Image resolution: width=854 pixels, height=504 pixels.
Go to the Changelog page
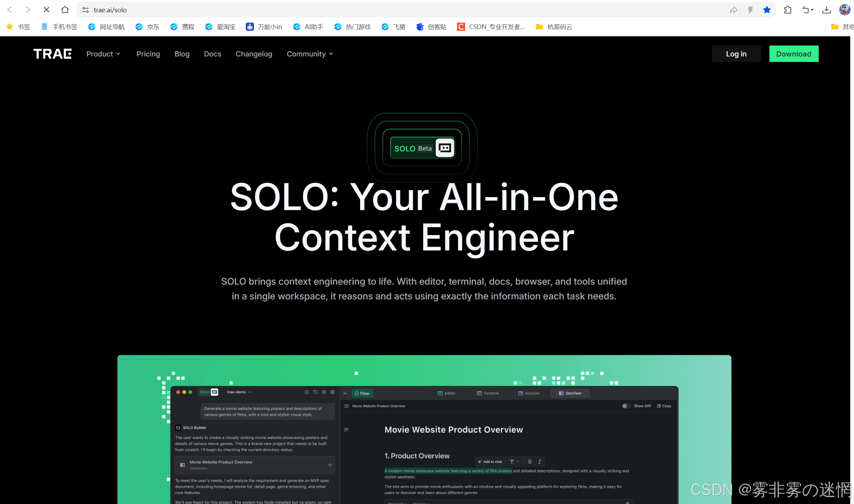tap(254, 54)
